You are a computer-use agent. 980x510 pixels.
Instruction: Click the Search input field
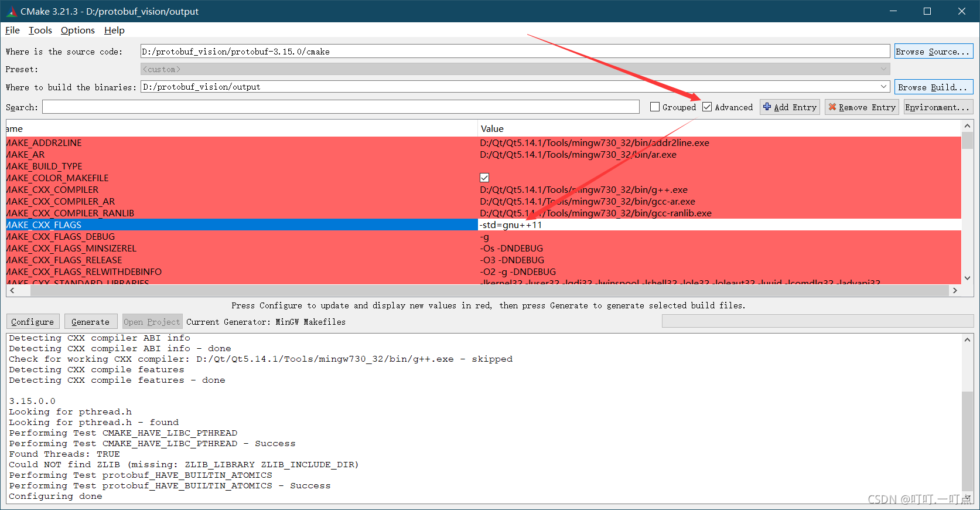click(340, 107)
